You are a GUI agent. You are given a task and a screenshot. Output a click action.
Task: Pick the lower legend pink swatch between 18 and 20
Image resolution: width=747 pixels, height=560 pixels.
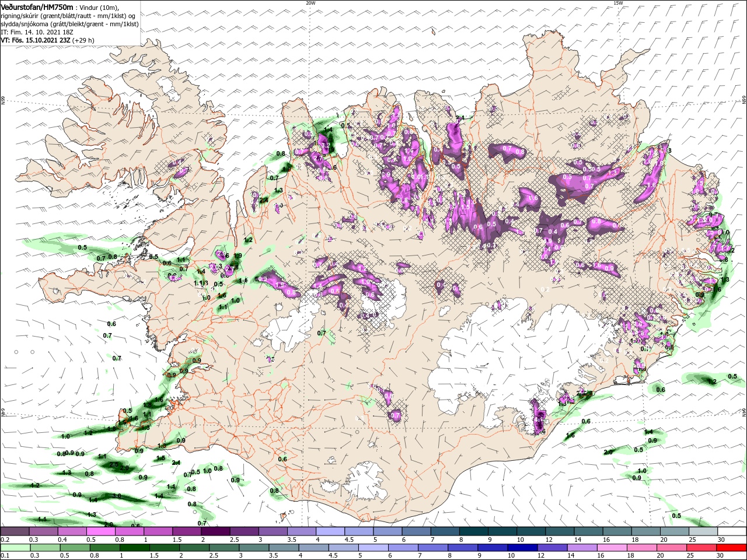[642, 547]
